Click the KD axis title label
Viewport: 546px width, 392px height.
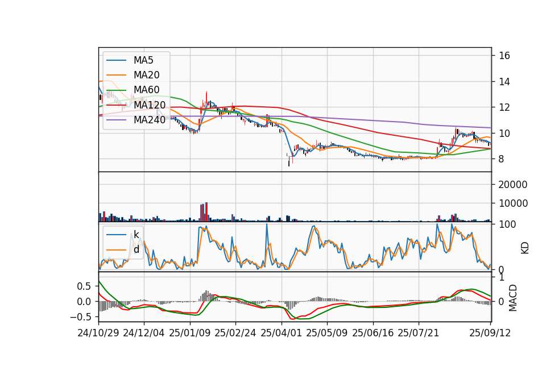point(525,248)
